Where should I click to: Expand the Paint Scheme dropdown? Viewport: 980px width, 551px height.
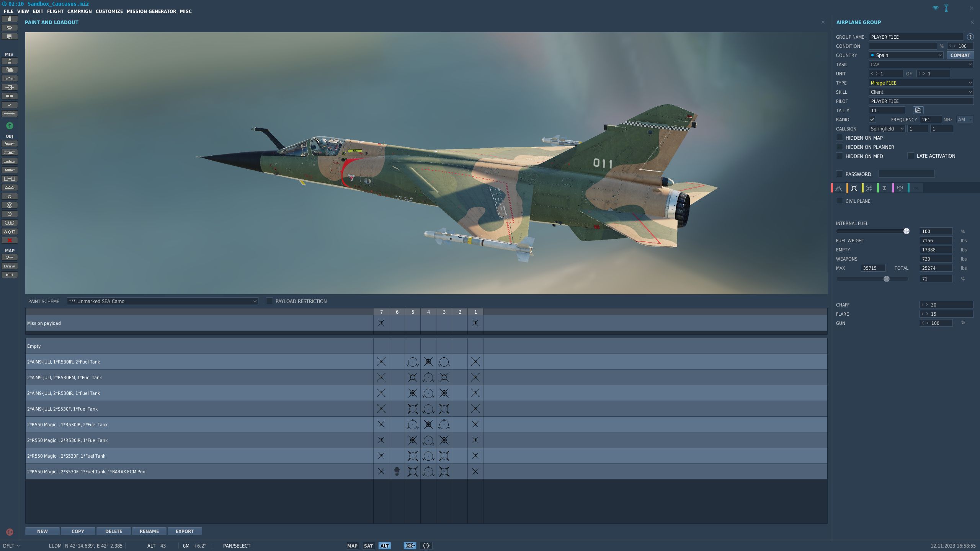click(x=162, y=301)
